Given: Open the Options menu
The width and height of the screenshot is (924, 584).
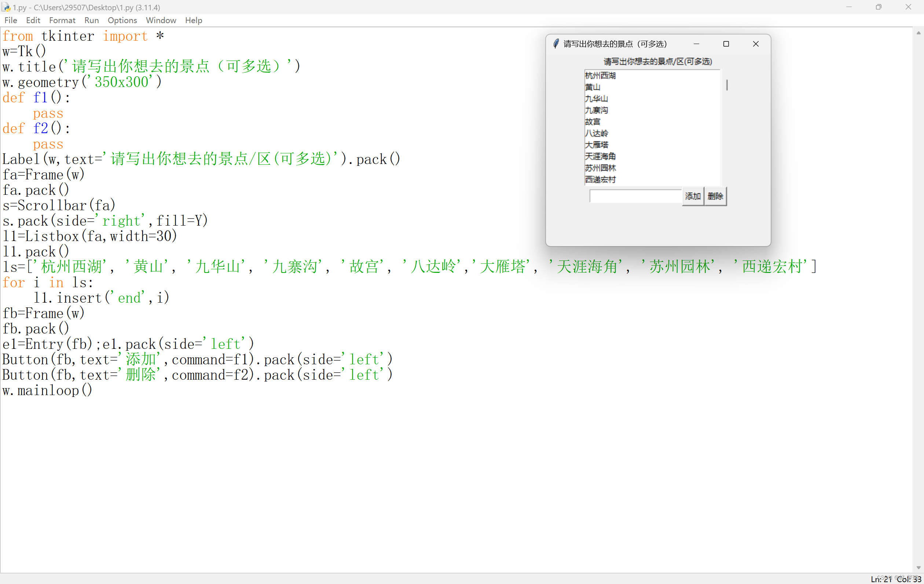Looking at the screenshot, I should pos(122,20).
